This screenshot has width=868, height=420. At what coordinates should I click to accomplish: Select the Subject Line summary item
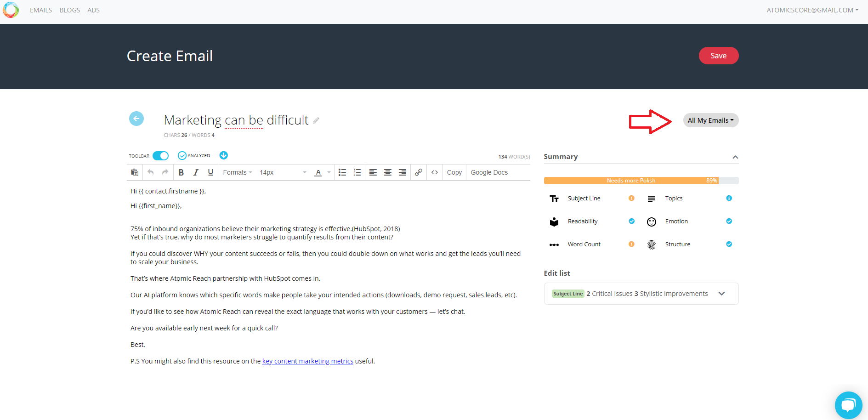tap(584, 198)
